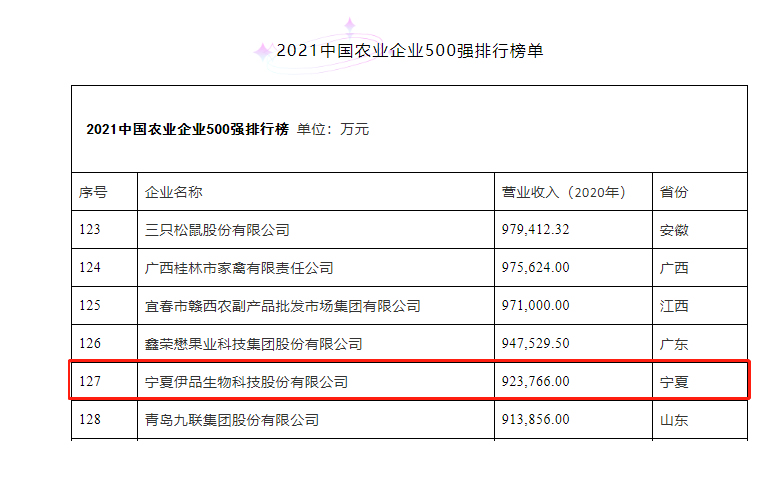Screen dimensions: 780x478
Task: Click the 序号 column header
Action: coord(93,192)
